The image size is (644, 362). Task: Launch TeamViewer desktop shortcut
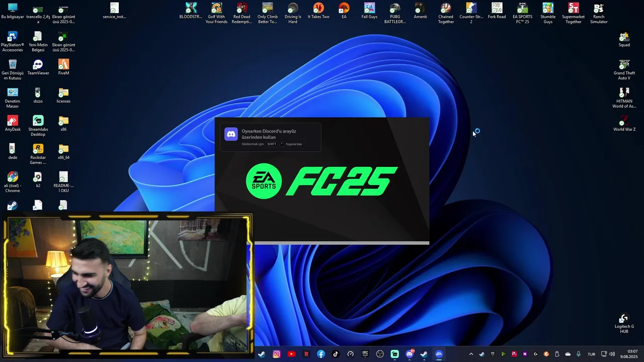[38, 67]
